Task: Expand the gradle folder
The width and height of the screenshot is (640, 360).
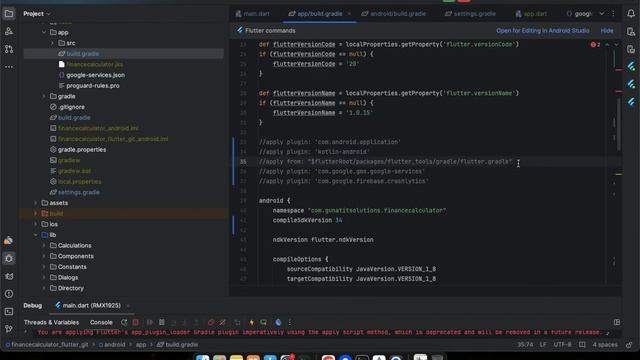Action: pyautogui.click(x=44, y=96)
